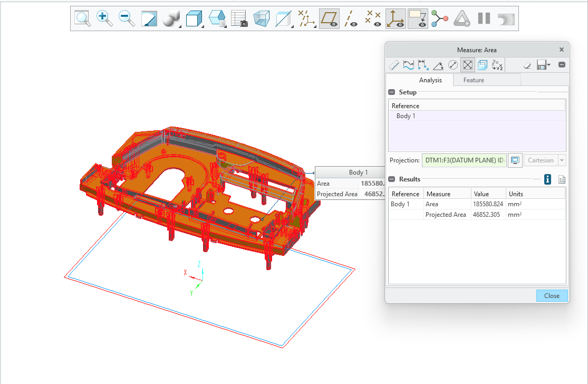This screenshot has width=588, height=384.
Task: Click the Close button in Measure dialog
Action: [x=552, y=295]
